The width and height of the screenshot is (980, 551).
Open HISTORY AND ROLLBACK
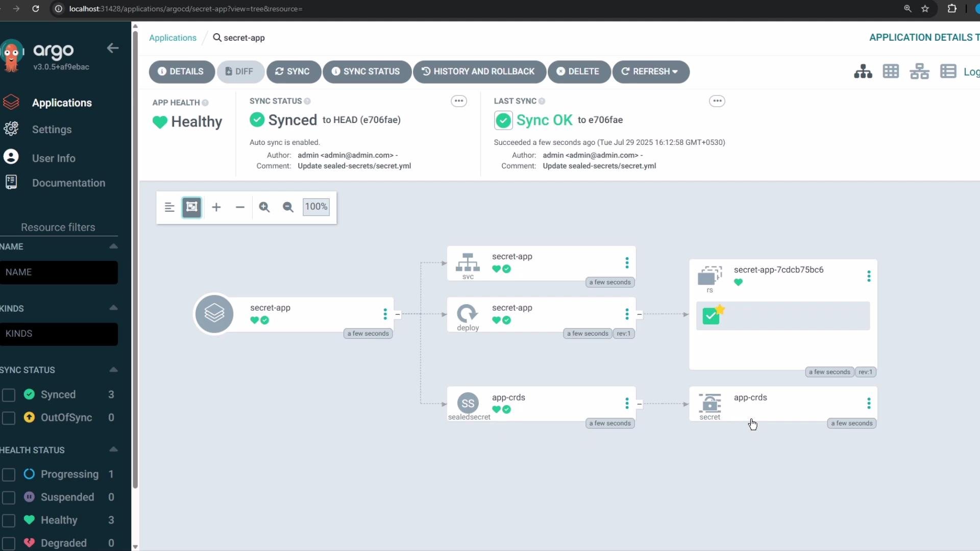[479, 71]
